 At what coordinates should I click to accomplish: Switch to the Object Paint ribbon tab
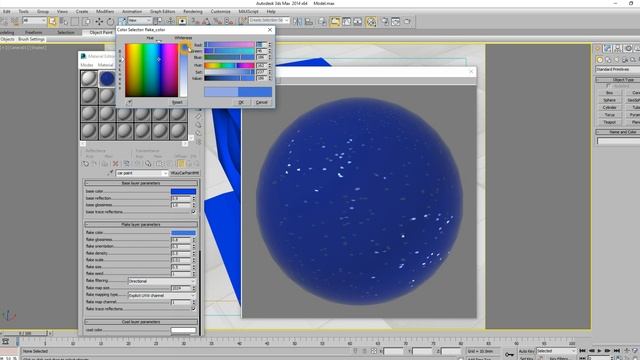100,32
